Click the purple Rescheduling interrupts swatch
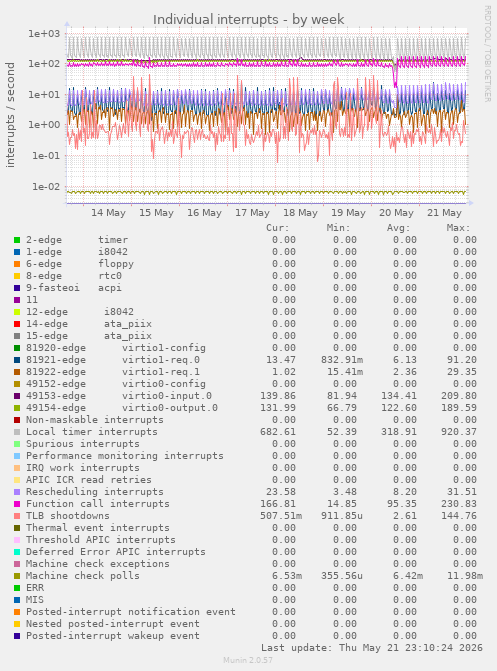This screenshot has height=671, width=497. [x=17, y=492]
